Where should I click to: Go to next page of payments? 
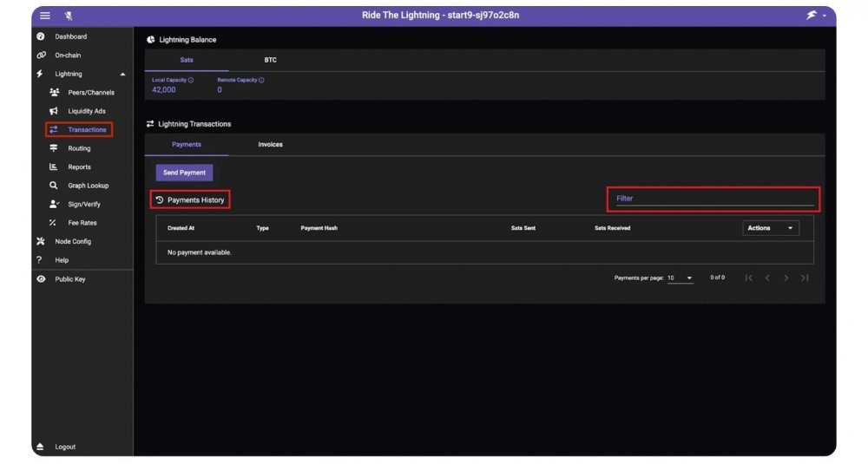pos(786,278)
